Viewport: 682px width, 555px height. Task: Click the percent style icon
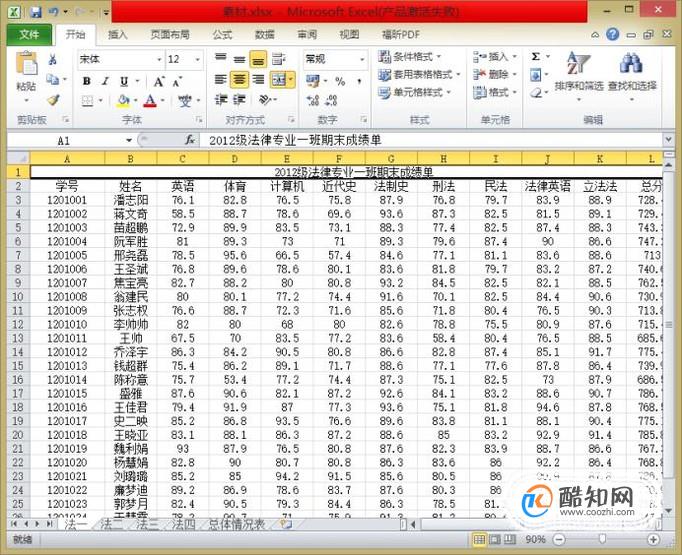340,81
